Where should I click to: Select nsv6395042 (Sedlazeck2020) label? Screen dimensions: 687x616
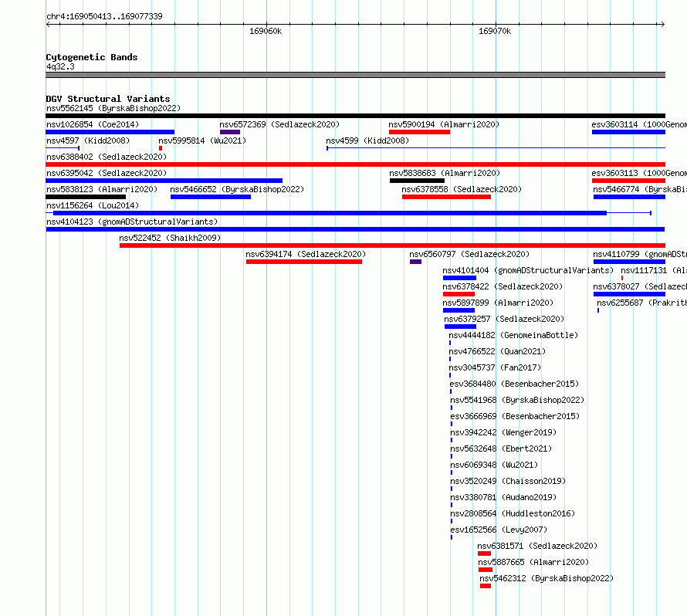[x=107, y=173]
